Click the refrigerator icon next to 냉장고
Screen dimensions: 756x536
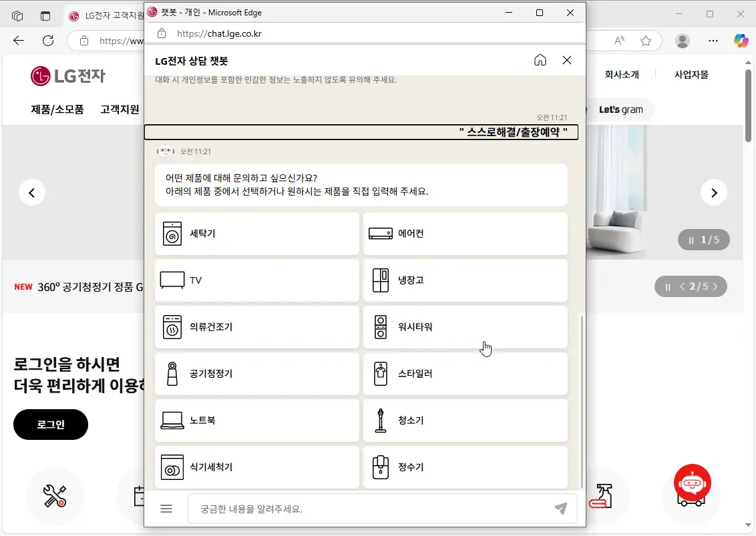click(x=381, y=280)
